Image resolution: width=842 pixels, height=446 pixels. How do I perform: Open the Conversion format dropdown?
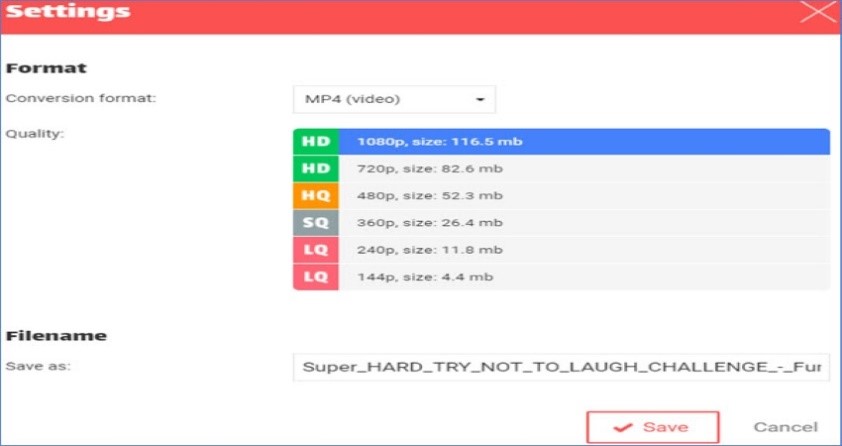pyautogui.click(x=394, y=99)
